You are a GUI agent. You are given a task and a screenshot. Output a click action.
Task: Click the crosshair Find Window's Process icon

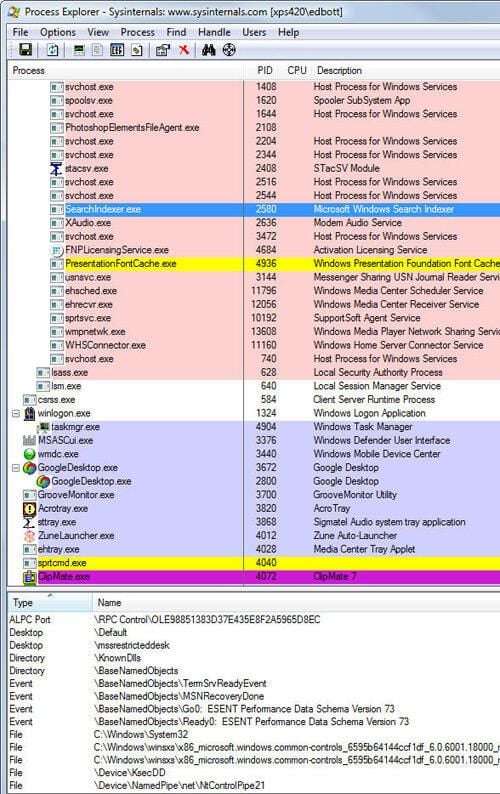point(229,50)
